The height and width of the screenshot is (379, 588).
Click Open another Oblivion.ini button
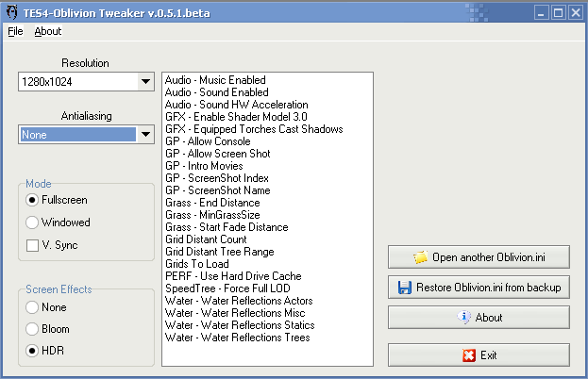point(479,257)
